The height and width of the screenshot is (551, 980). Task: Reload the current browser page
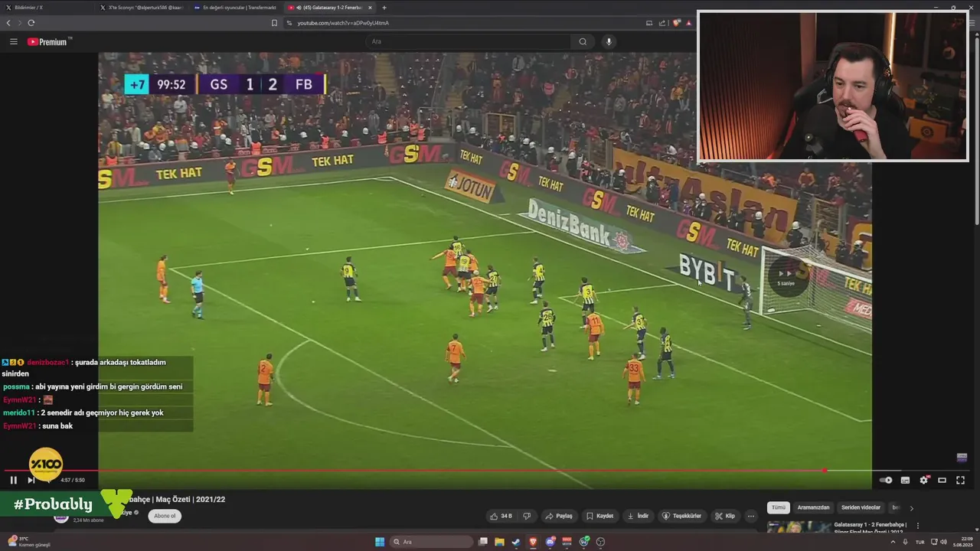pos(31,23)
